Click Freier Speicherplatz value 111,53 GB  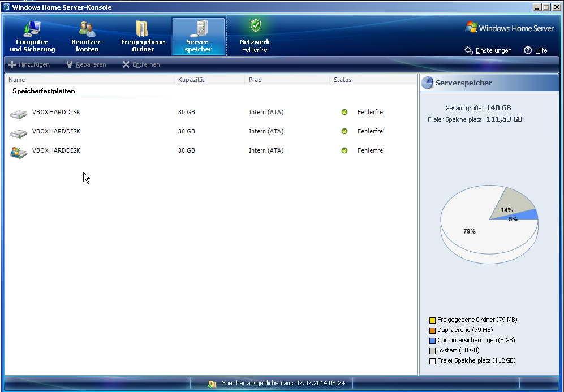(x=504, y=119)
